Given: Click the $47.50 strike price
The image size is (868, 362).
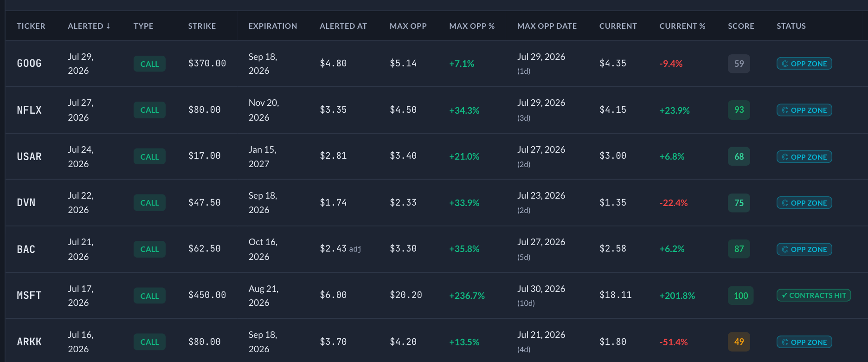Looking at the screenshot, I should [205, 203].
